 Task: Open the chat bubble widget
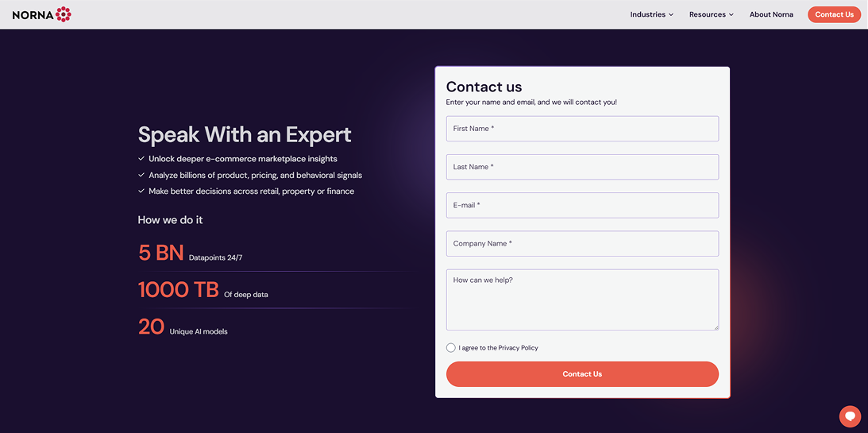850,416
